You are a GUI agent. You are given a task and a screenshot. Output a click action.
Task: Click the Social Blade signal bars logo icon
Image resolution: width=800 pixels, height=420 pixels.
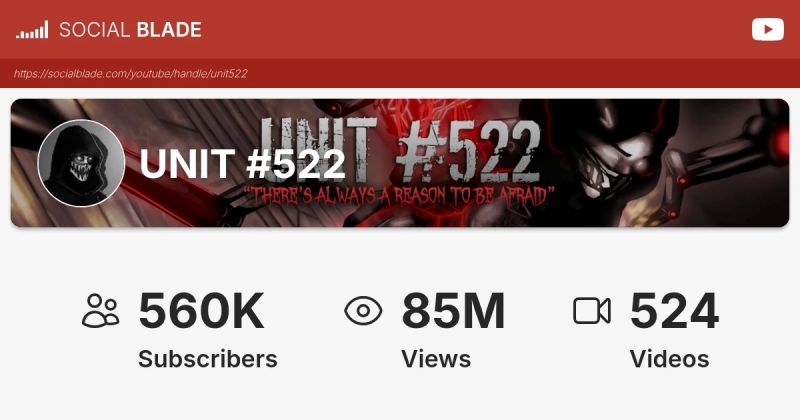32,30
